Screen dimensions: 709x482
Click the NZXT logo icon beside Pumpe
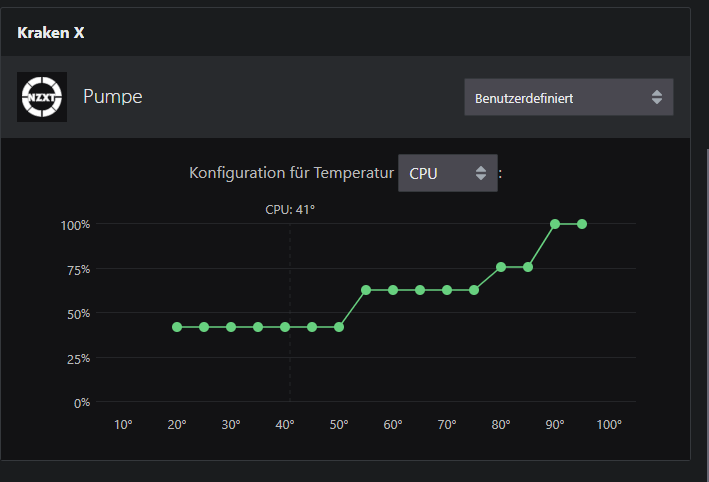point(42,97)
